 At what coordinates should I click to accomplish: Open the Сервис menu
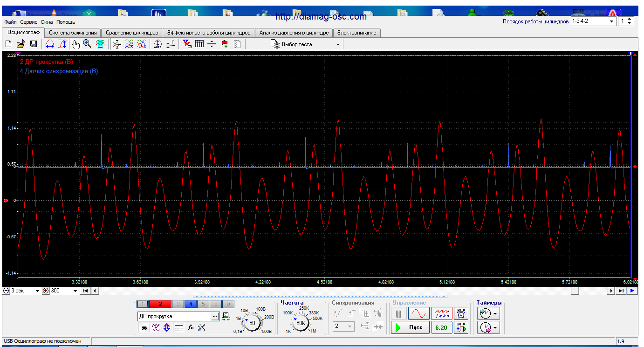coord(28,22)
